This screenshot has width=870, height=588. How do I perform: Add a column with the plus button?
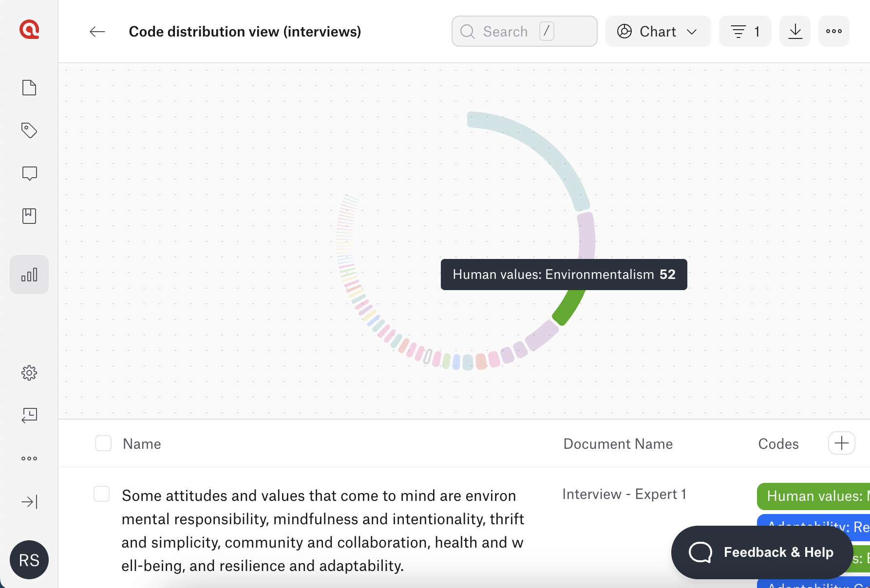[841, 443]
